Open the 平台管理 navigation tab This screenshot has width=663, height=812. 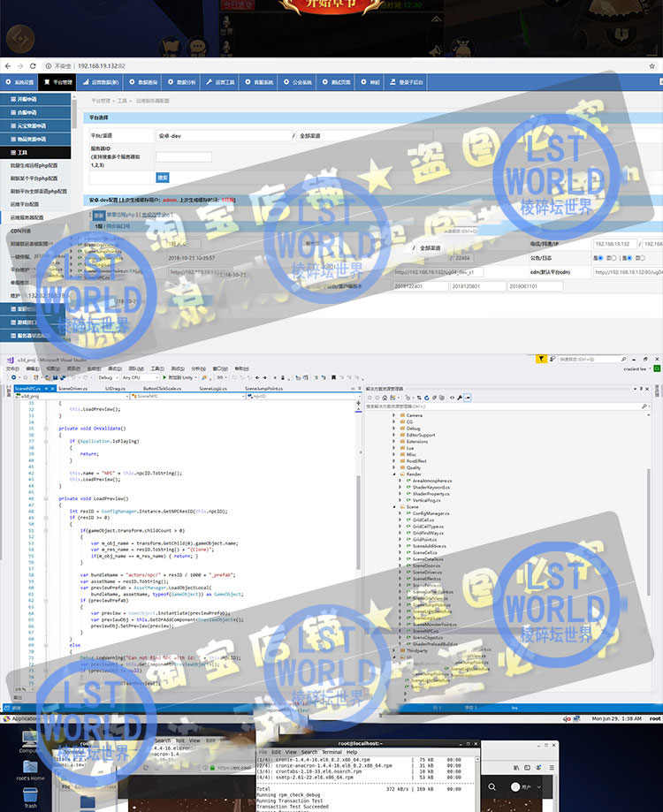pyautogui.click(x=57, y=82)
